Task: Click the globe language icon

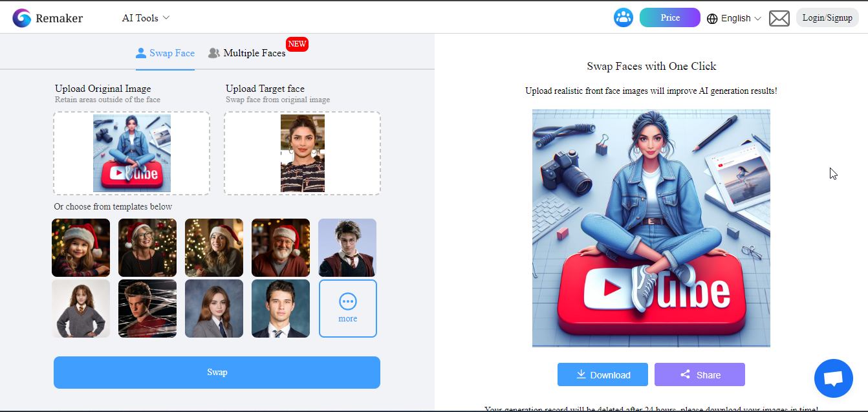Action: click(712, 19)
